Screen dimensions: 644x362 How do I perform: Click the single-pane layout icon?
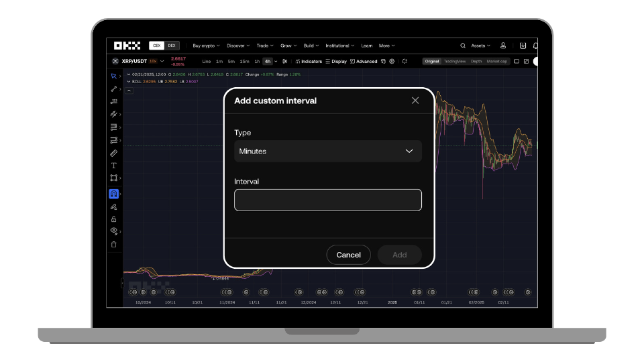click(x=517, y=61)
